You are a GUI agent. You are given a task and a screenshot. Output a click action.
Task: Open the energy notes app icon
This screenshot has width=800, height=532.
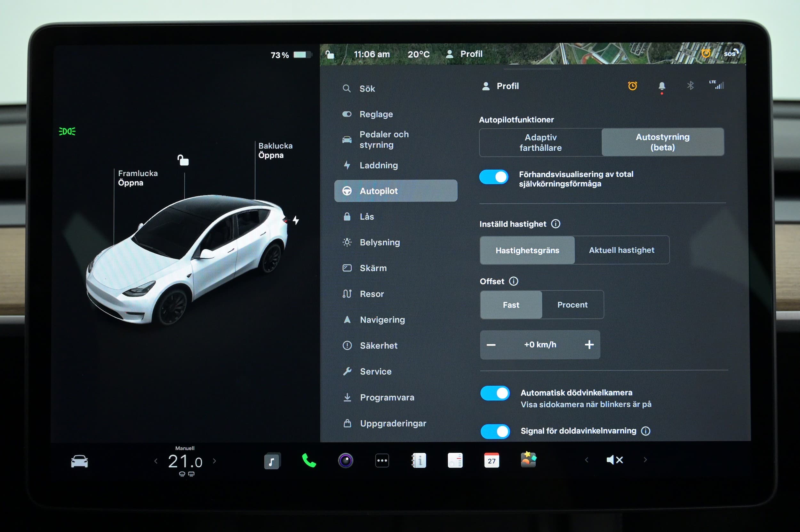455,460
